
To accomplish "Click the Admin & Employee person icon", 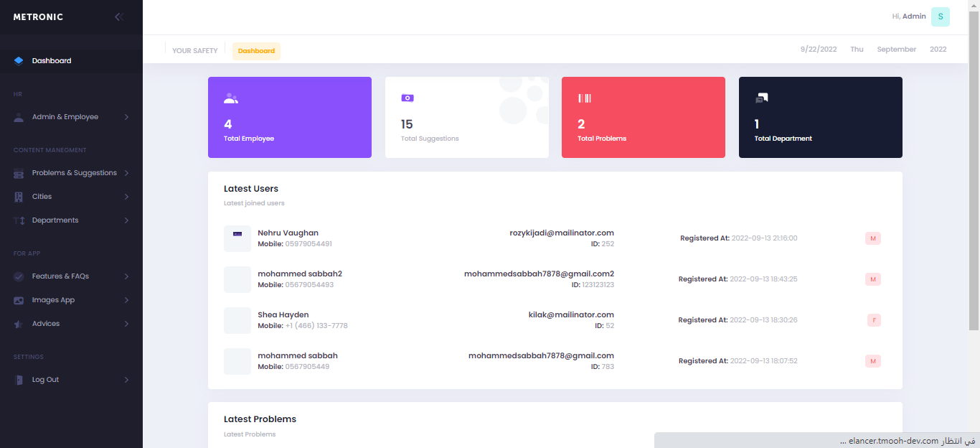I will 19,117.
